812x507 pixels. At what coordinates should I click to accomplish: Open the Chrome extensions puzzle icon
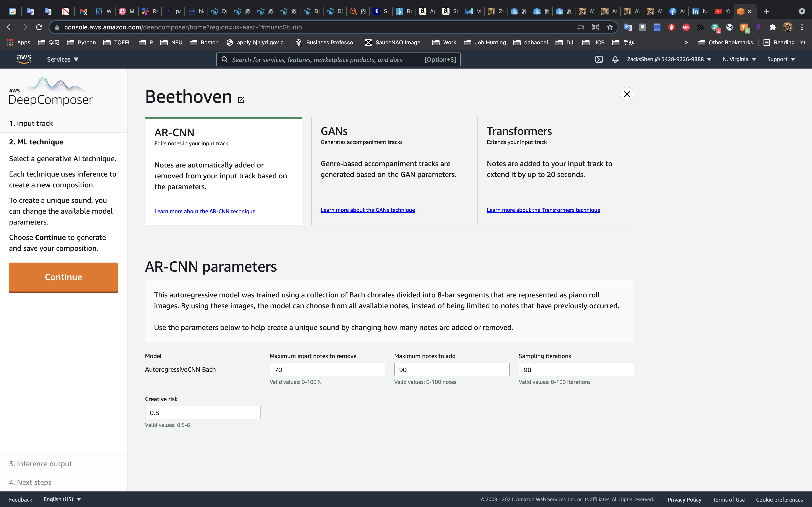pyautogui.click(x=773, y=27)
